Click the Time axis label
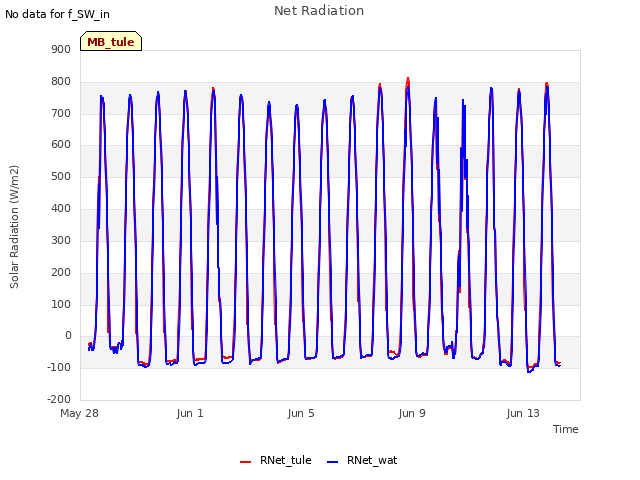 [565, 429]
